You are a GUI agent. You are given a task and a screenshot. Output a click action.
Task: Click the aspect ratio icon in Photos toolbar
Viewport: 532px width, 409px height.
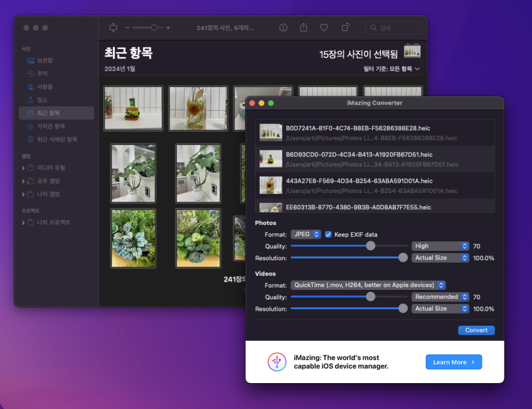113,28
